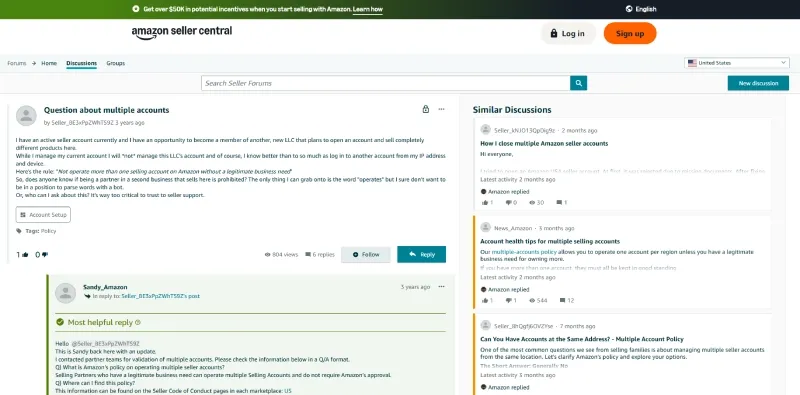Click thumbs up on 'How I close multiple' card
Image resolution: width=800 pixels, height=395 pixels.
485,203
